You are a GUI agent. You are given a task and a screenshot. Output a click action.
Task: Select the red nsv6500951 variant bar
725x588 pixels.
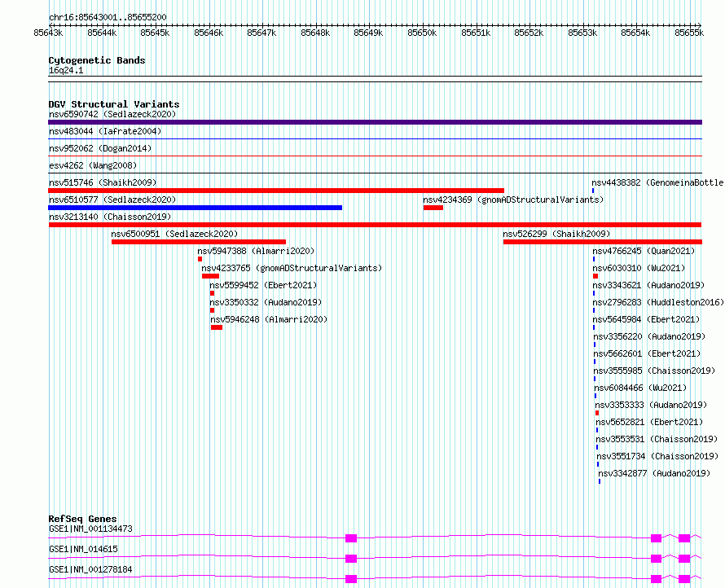coord(199,242)
